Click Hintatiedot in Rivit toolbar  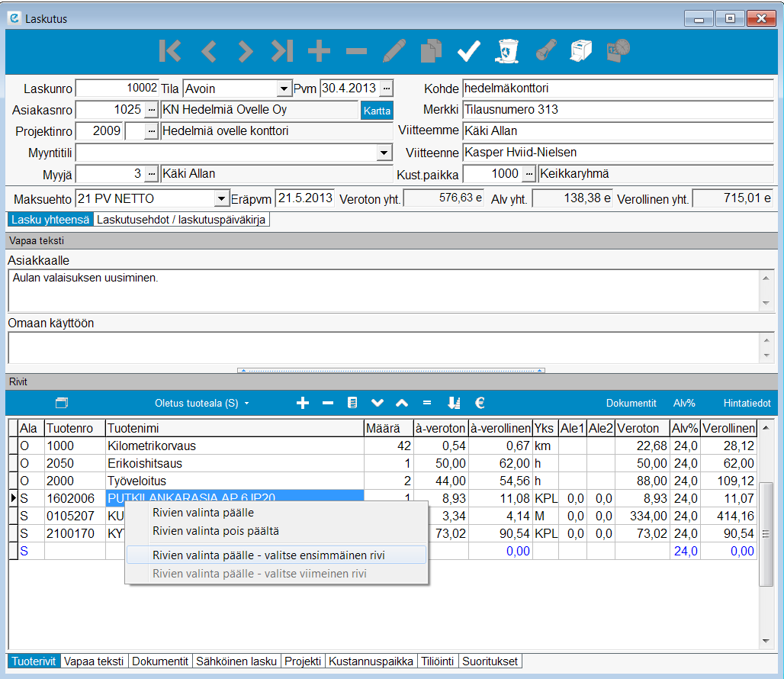pyautogui.click(x=747, y=403)
